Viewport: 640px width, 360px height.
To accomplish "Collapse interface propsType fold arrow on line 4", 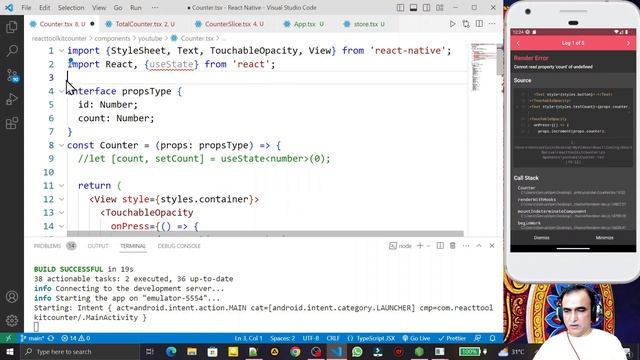I will [x=61, y=91].
